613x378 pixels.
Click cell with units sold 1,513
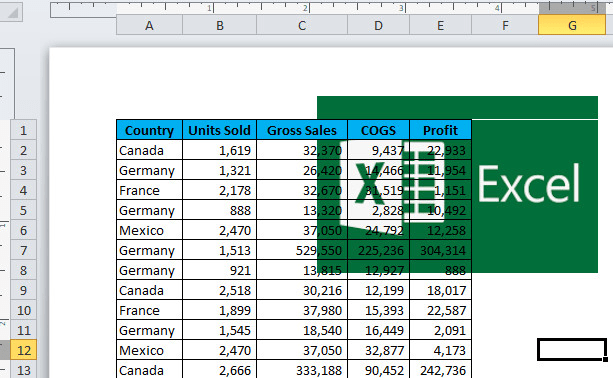click(219, 250)
